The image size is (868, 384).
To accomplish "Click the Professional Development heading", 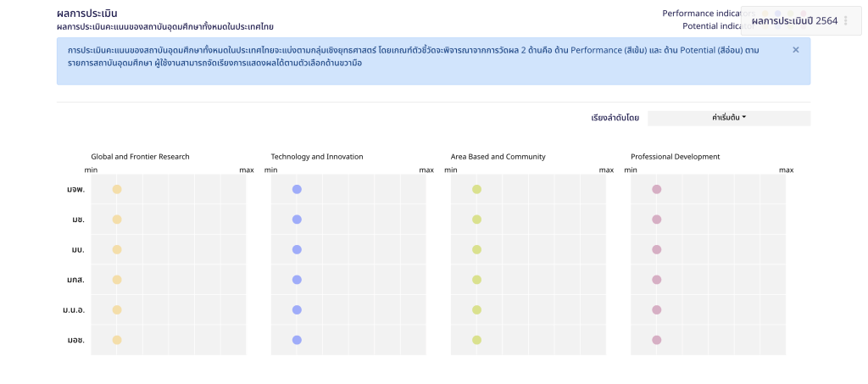I will pyautogui.click(x=676, y=157).
